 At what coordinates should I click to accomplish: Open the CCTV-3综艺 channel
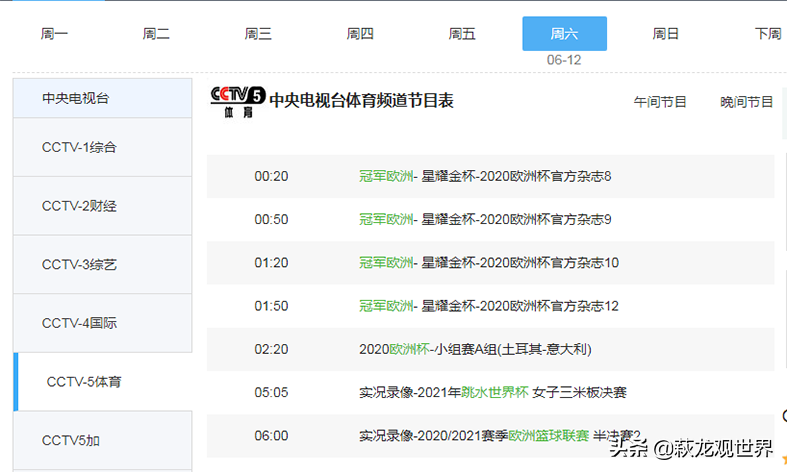point(102,265)
